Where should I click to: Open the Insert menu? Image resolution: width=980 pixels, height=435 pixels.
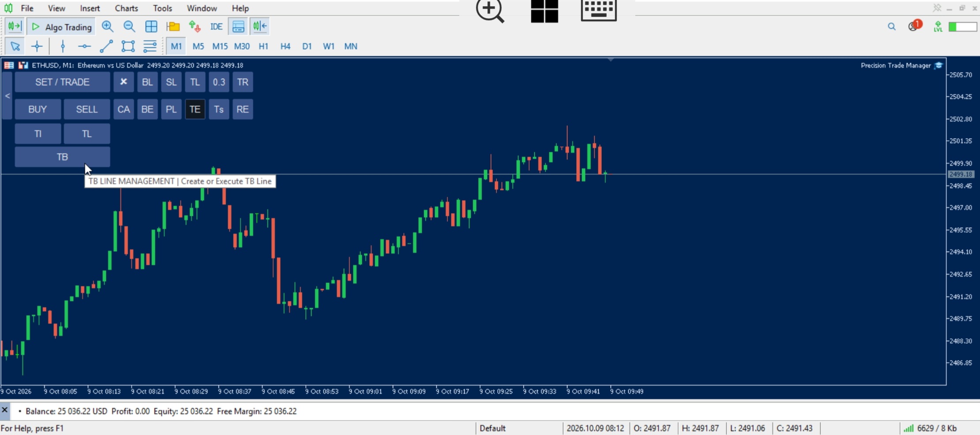(x=90, y=8)
